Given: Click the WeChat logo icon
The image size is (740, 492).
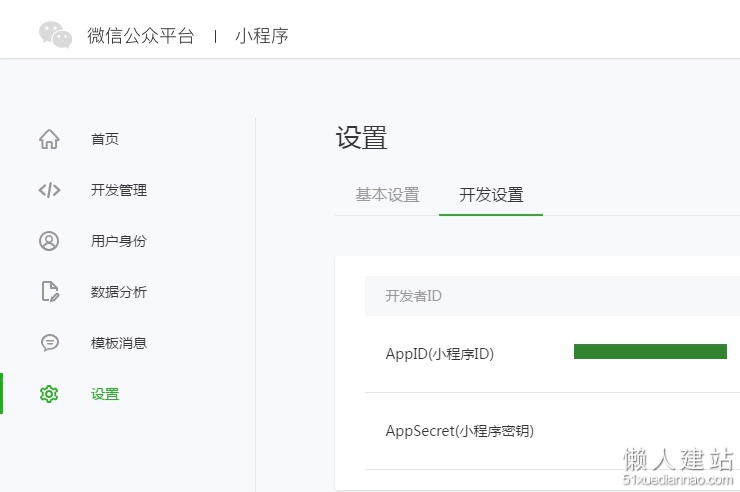Looking at the screenshot, I should point(55,34).
